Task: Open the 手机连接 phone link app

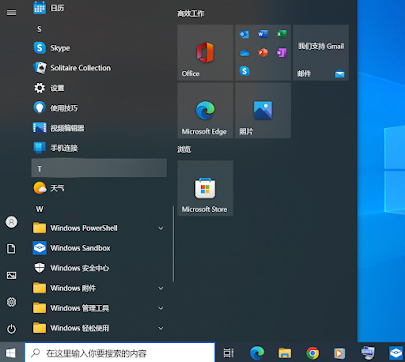Action: pos(99,148)
